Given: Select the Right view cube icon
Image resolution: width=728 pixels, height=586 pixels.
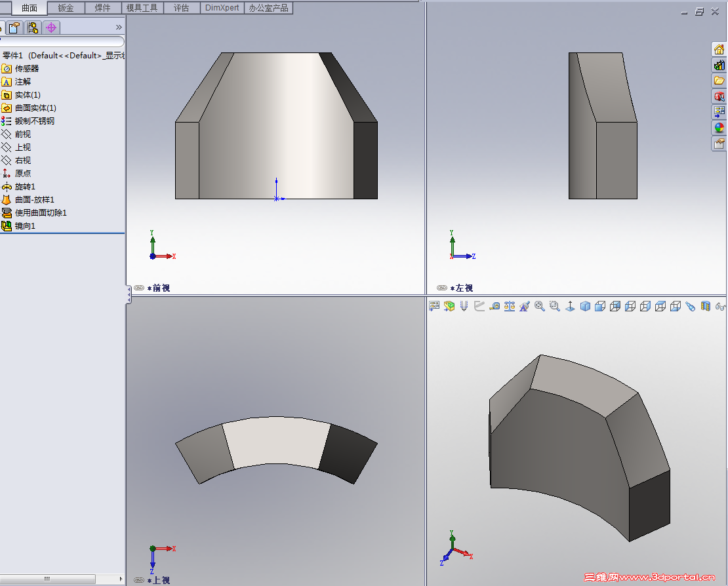Looking at the screenshot, I should [645, 306].
